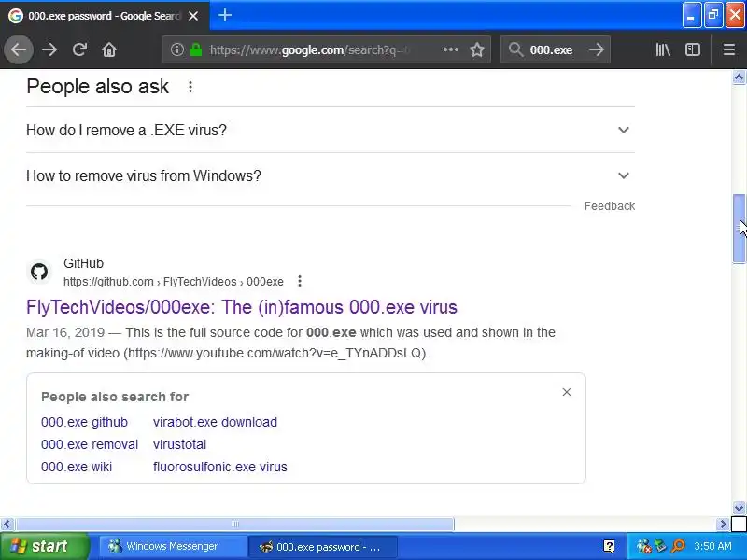Open a new tab with the plus button
This screenshot has width=747, height=560.
[225, 15]
